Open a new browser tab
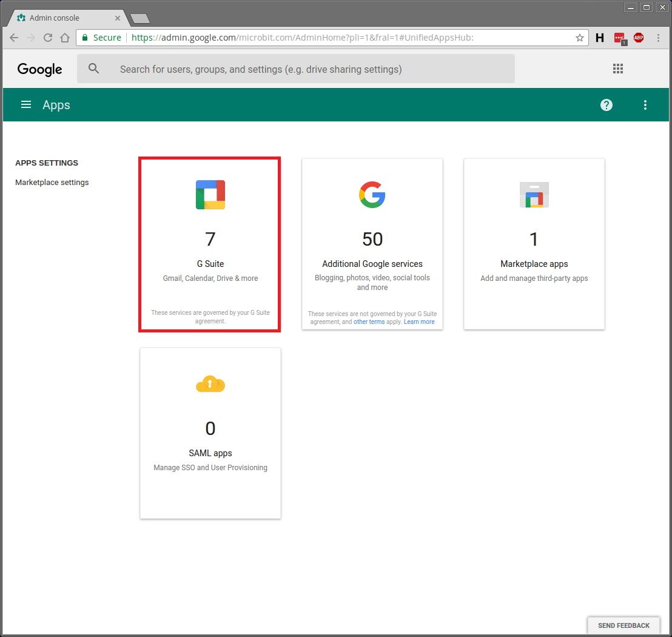The height and width of the screenshot is (637, 672). coord(139,18)
